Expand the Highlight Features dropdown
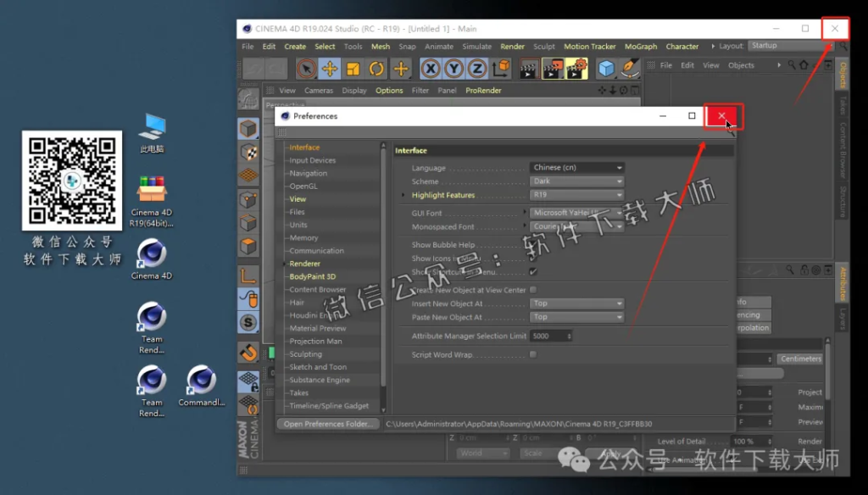Screen dimensions: 868x495 (576, 195)
